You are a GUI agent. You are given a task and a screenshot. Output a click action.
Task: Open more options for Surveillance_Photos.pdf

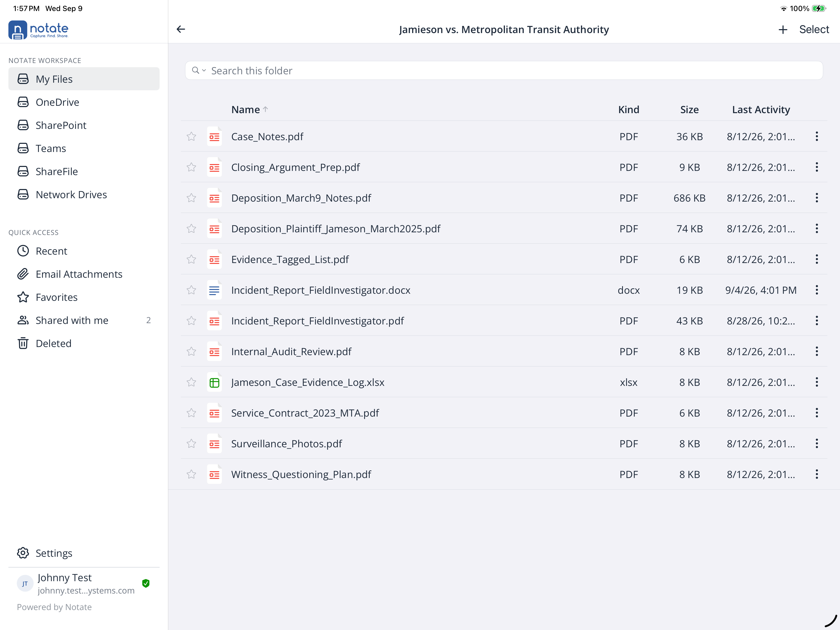click(816, 444)
